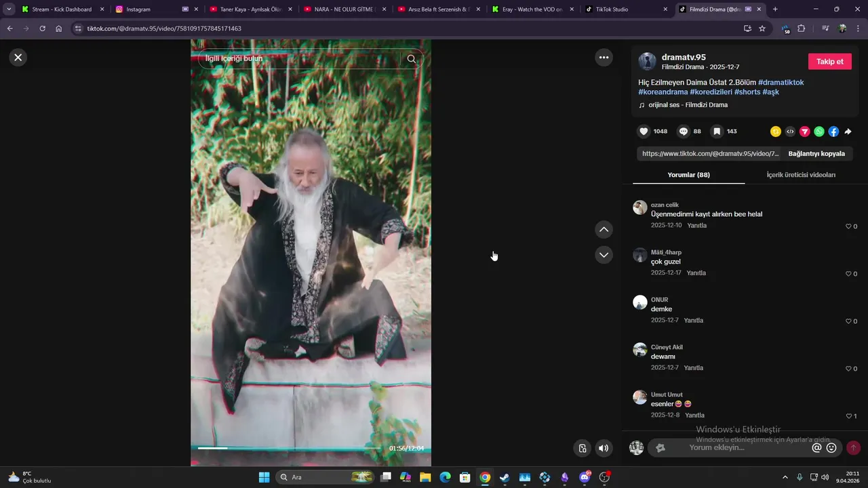Switch to the TikTok Studio browser tab
868x488 pixels.
[626, 9]
